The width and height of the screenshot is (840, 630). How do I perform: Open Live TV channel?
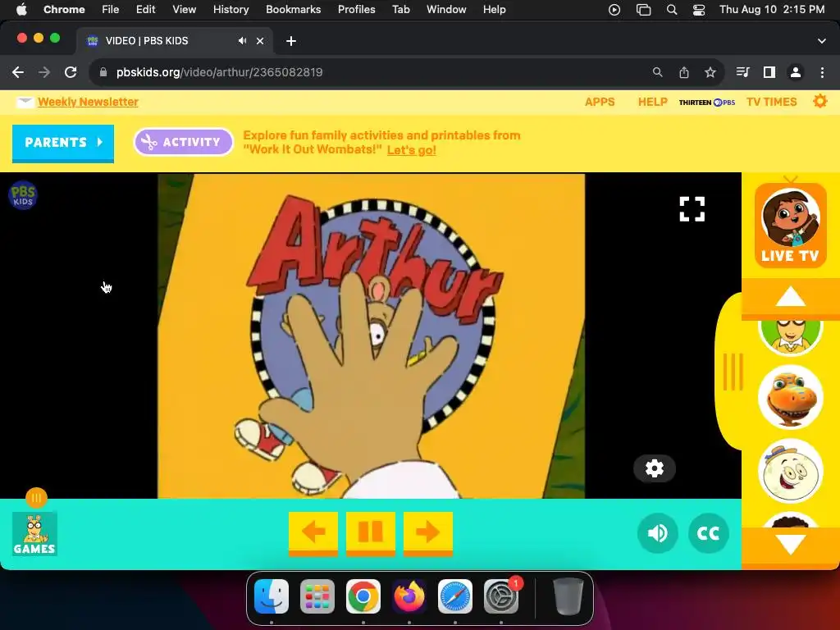tap(790, 226)
